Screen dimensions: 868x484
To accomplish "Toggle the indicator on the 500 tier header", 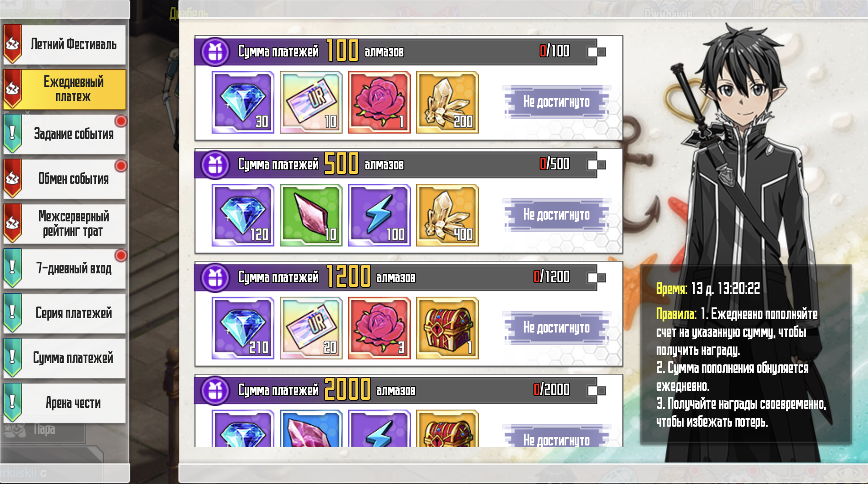I will tap(597, 165).
